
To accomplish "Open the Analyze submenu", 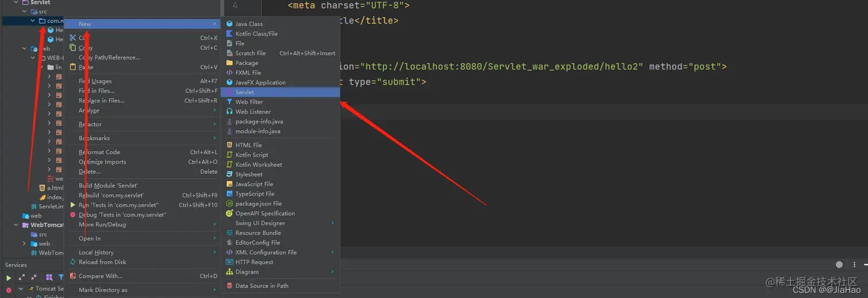I will pos(142,111).
